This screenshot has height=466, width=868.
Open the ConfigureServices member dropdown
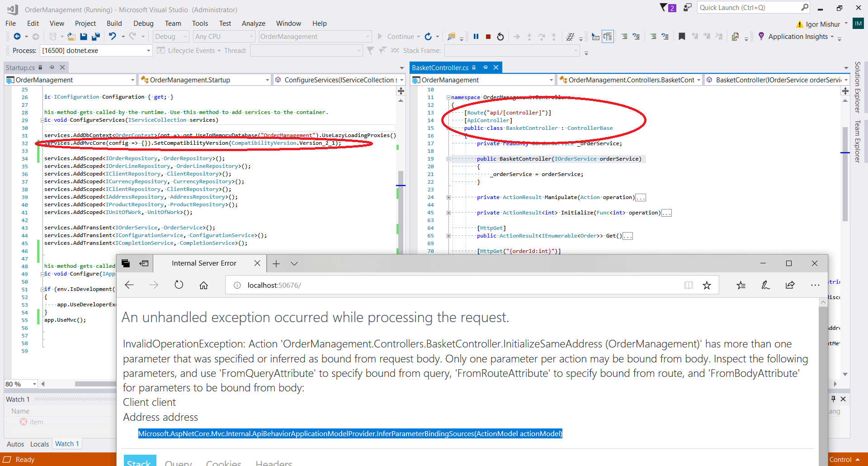(x=339, y=80)
